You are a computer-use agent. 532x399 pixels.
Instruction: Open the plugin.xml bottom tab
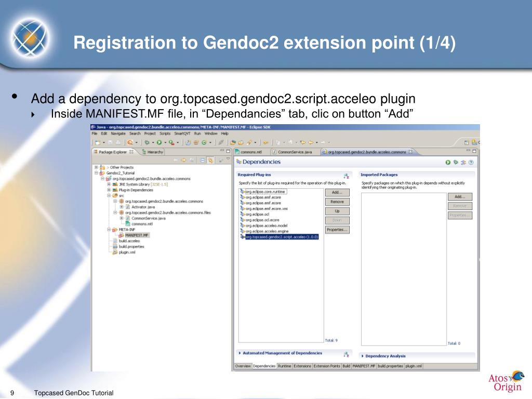(x=414, y=366)
